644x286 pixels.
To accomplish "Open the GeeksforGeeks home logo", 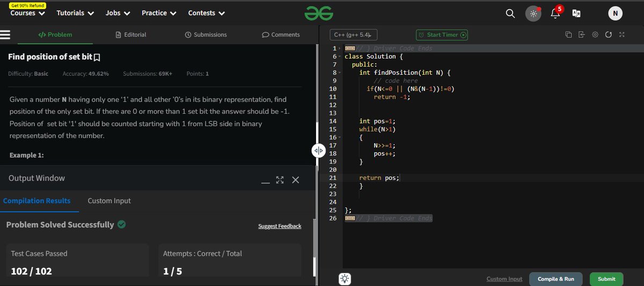I will tap(319, 13).
